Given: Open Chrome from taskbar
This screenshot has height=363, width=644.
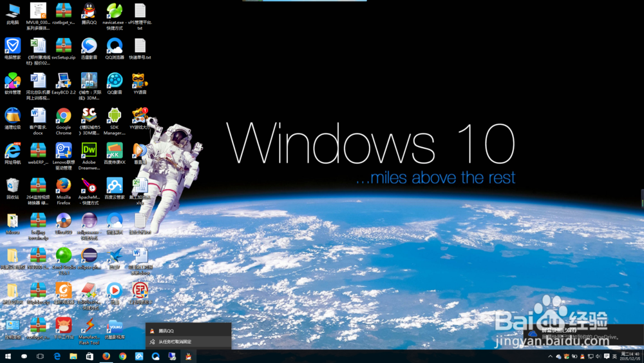Looking at the screenshot, I should (x=122, y=357).
